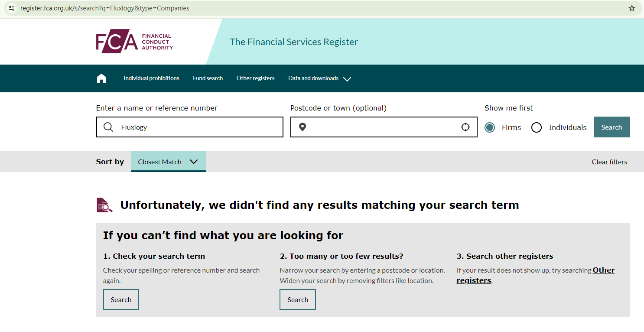Viewport: 644px width, 332px height.
Task: Follow the Other registers link in tips
Action: (603, 270)
